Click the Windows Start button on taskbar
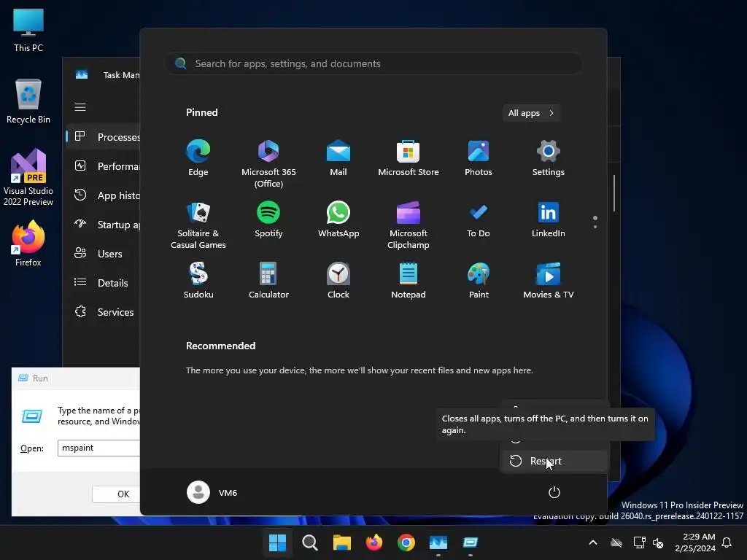The height and width of the screenshot is (560, 747). [277, 542]
